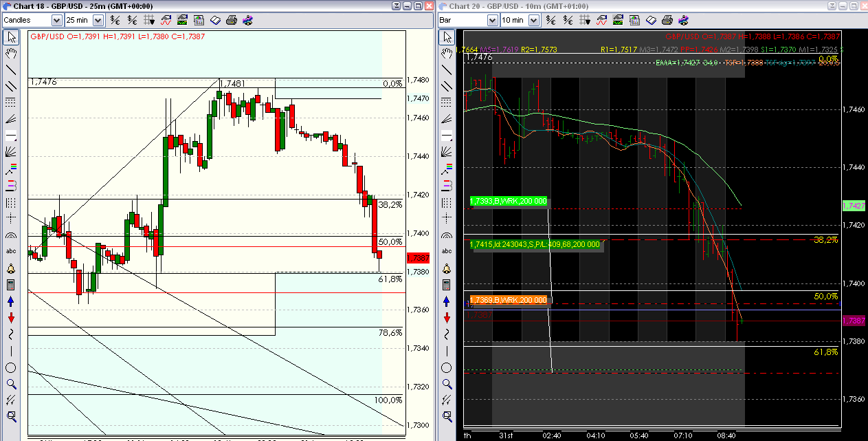Click the Chart 20 - GBP/USD title bar

tap(652, 6)
